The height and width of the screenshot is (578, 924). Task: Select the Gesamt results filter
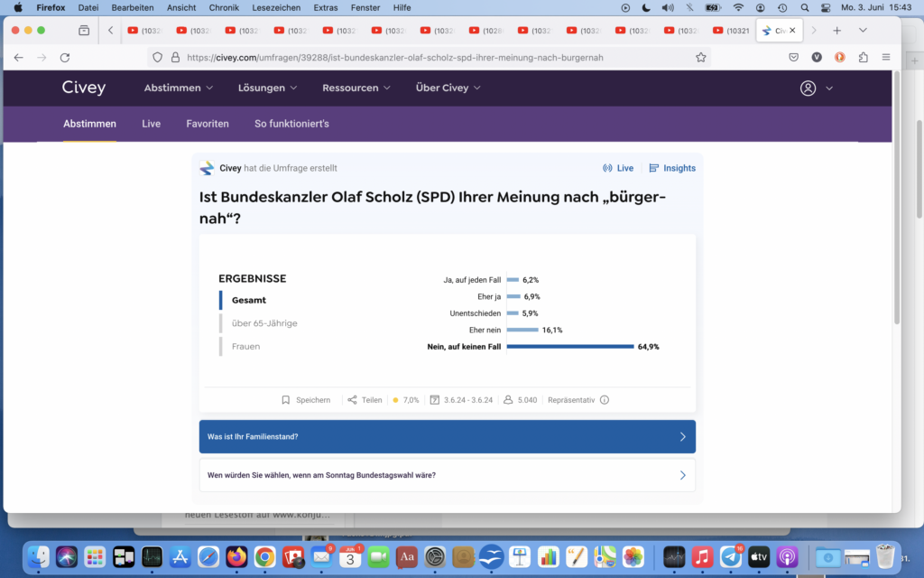click(x=248, y=300)
